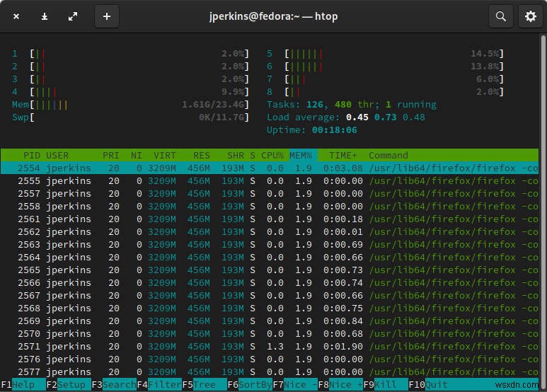Click CPU 5 meter showing 14.5%
The width and height of the screenshot is (547, 392).
pos(385,54)
